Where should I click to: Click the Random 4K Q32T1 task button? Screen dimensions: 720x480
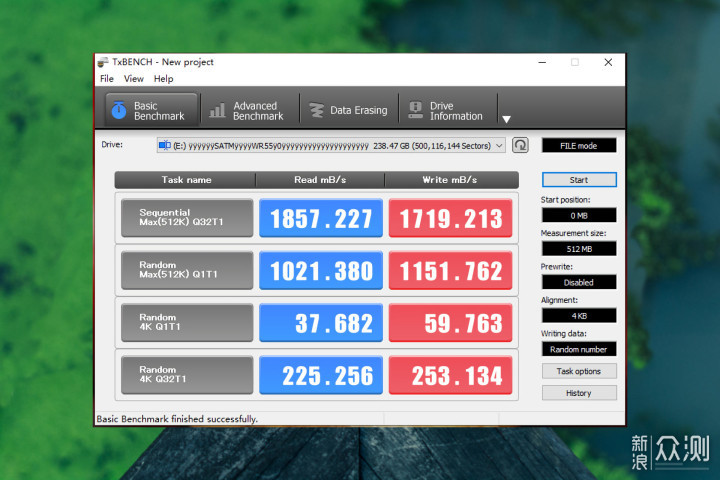click(187, 375)
